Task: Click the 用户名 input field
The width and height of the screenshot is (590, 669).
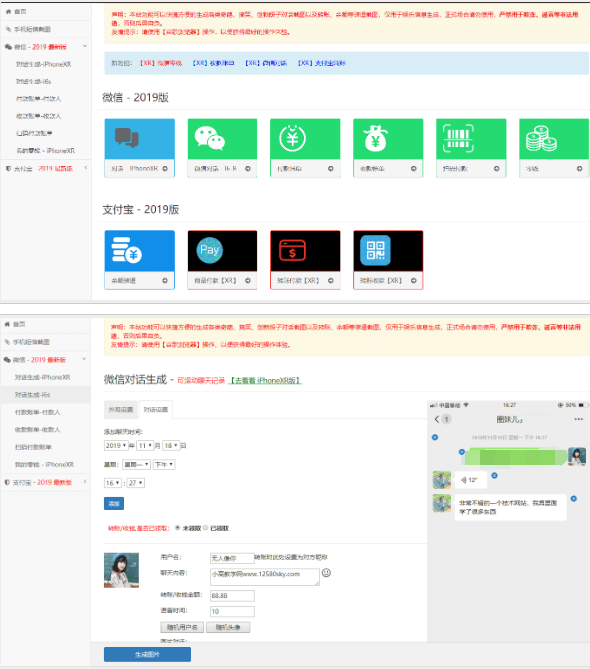Action: coord(232,558)
